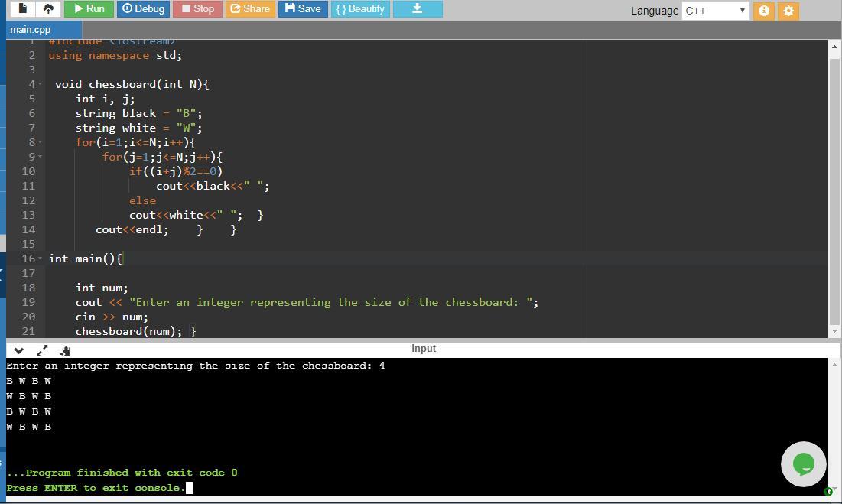Open the Language C++ dropdown
Image resolution: width=842 pixels, height=504 pixels.
[x=715, y=11]
